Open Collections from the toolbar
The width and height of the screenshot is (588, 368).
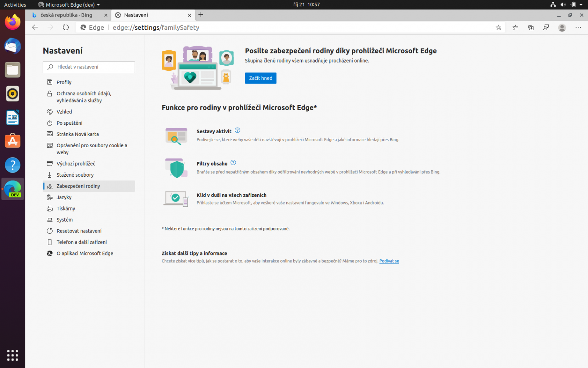pos(531,27)
